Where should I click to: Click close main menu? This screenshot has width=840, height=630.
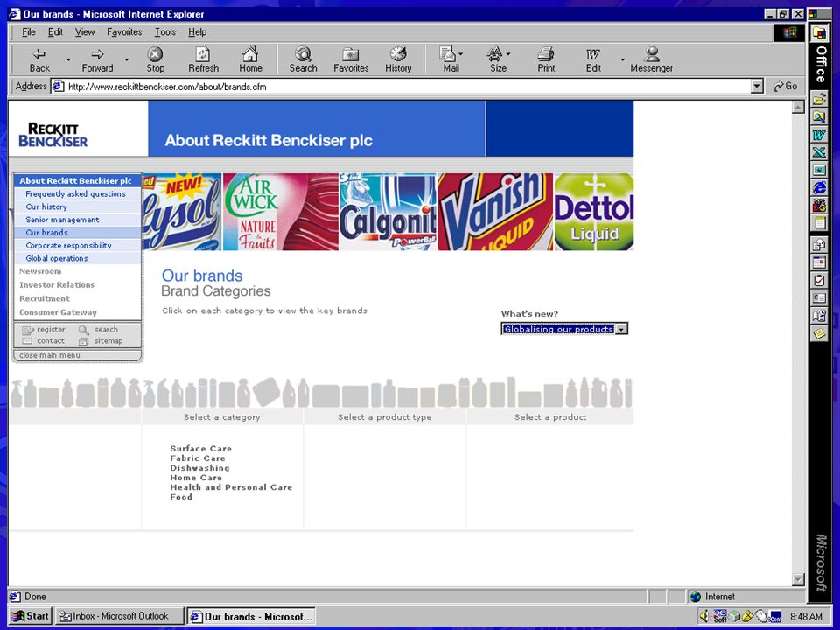pyautogui.click(x=50, y=355)
